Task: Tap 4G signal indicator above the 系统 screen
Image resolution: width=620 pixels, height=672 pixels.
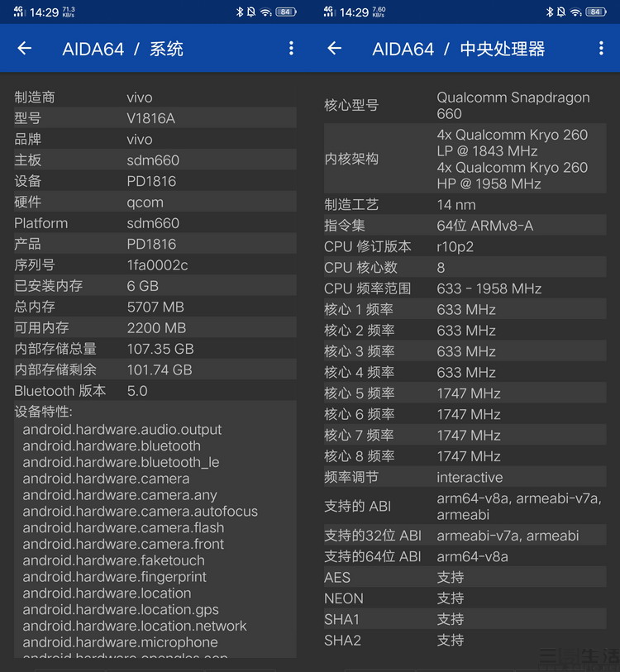Action: 17,12
